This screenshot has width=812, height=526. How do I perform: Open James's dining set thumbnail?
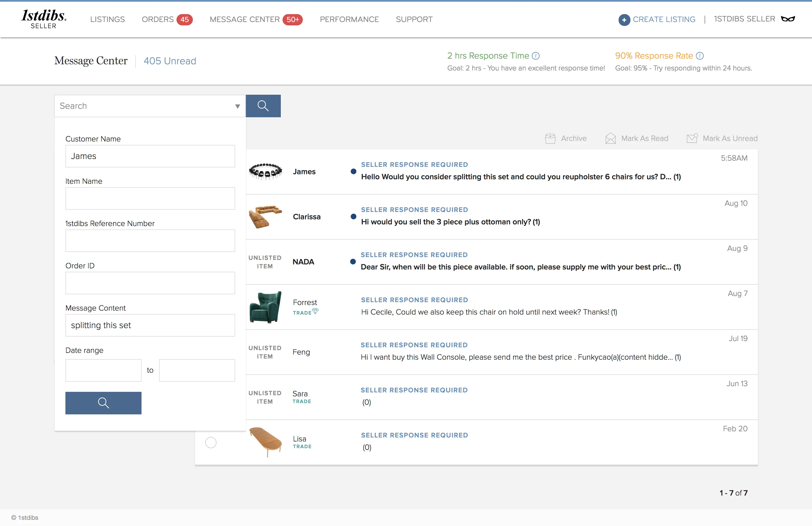pyautogui.click(x=265, y=172)
